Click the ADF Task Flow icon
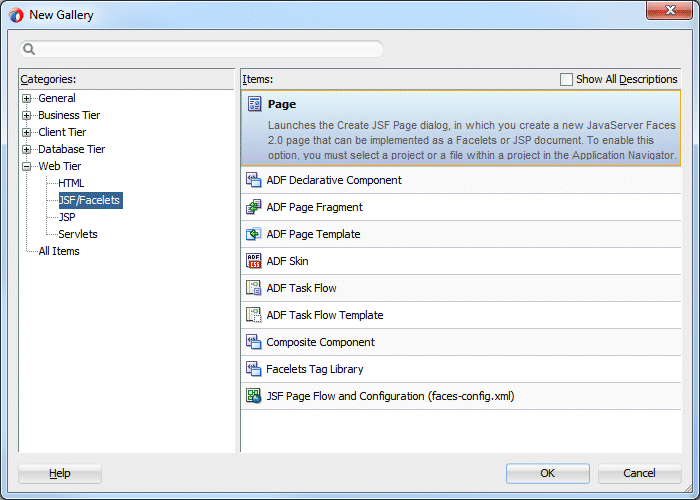700x500 pixels. click(x=254, y=288)
